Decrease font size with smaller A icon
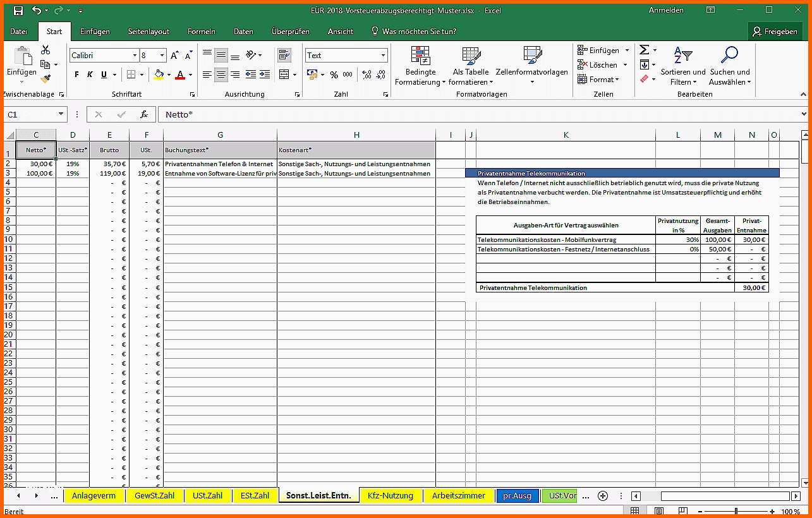Screen dimensions: 812x518 coord(190,56)
